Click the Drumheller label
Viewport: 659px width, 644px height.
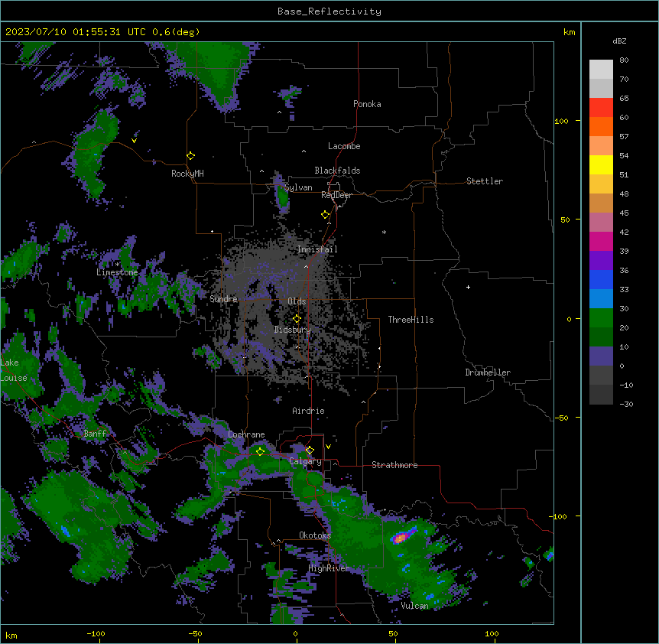(488, 372)
